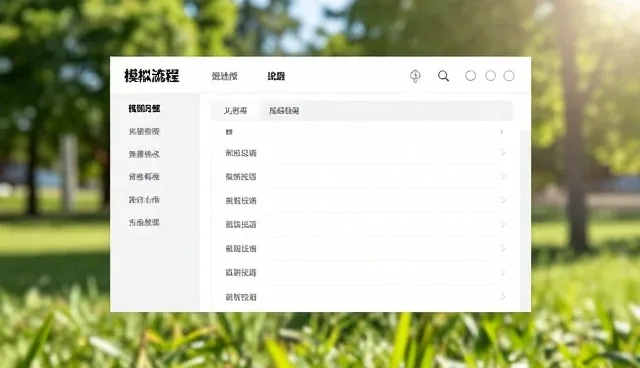Click the list's vertical scrollbar track

525,220
